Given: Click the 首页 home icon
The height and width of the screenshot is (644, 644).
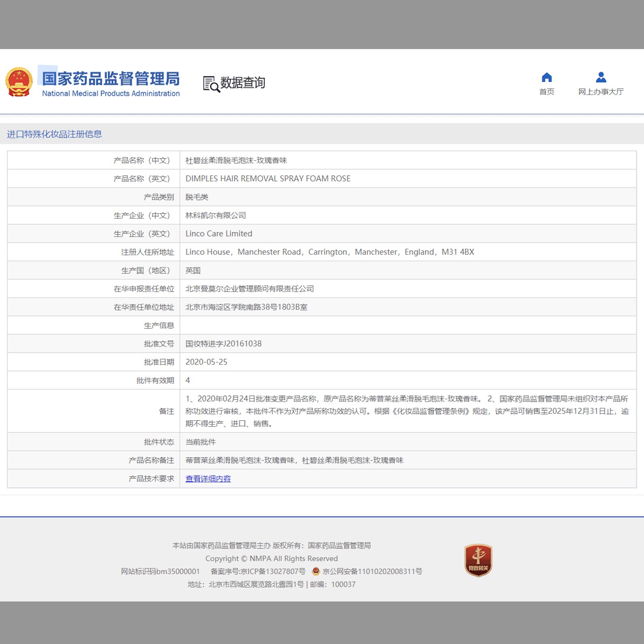Looking at the screenshot, I should [547, 77].
